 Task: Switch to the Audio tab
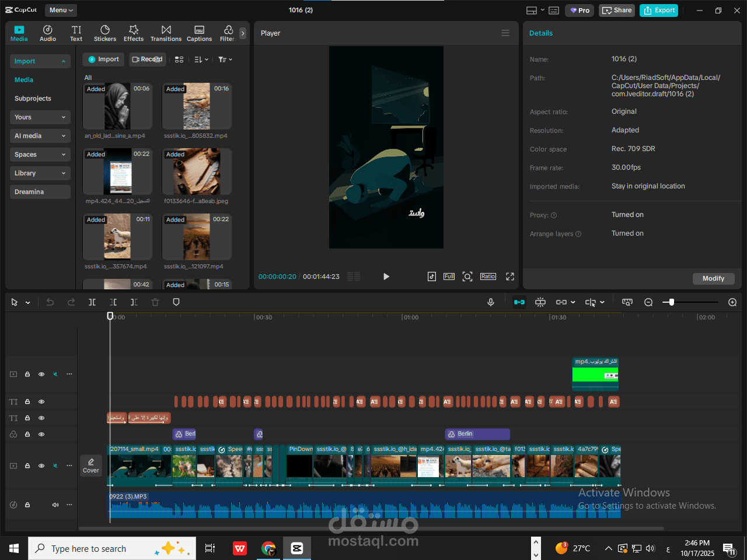48,33
